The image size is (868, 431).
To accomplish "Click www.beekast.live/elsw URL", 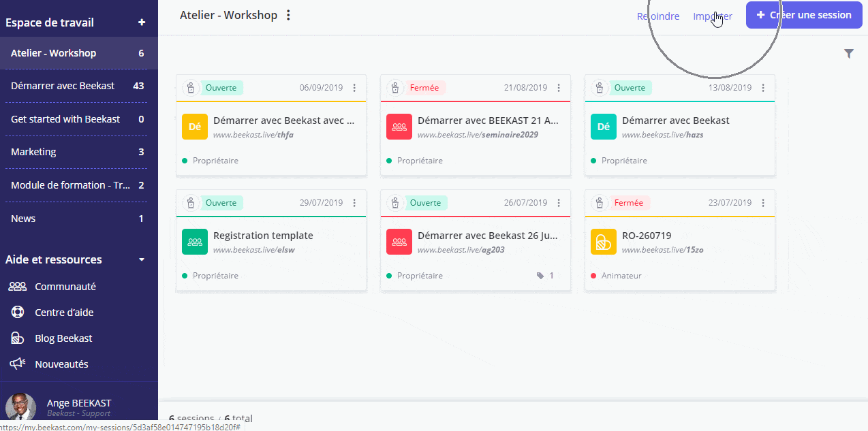I will [254, 250].
